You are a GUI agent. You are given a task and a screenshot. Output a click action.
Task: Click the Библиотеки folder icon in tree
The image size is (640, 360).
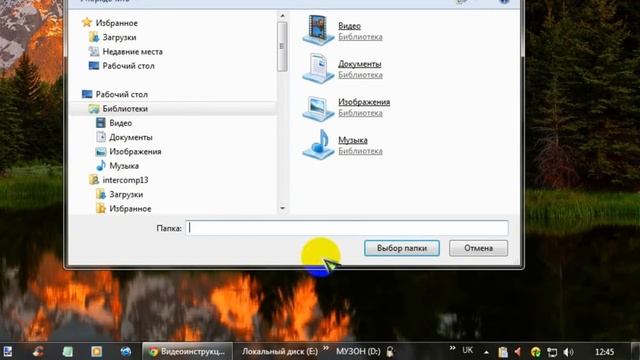[x=94, y=109]
